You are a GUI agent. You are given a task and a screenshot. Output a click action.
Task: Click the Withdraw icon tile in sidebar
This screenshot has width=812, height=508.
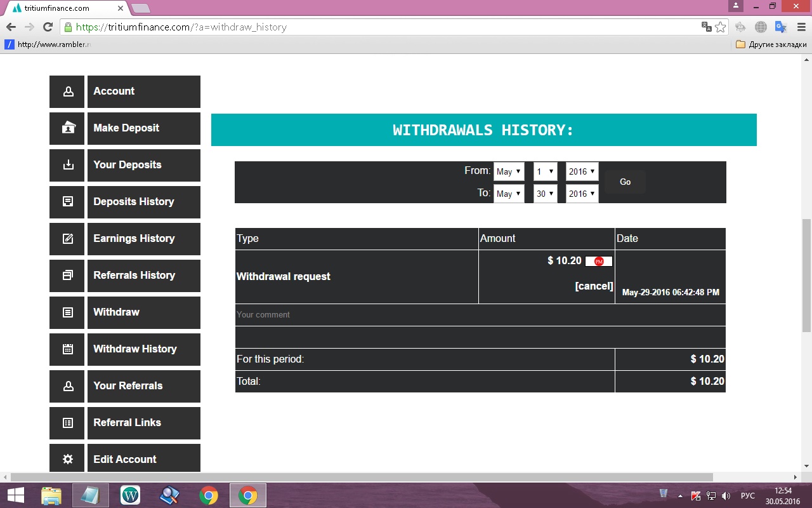point(67,312)
